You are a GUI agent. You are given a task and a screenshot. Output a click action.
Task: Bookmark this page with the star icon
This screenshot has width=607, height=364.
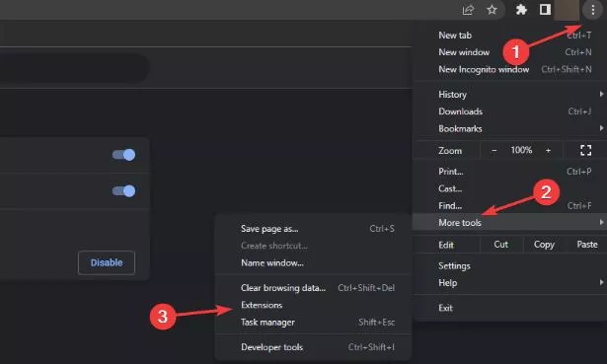(492, 10)
